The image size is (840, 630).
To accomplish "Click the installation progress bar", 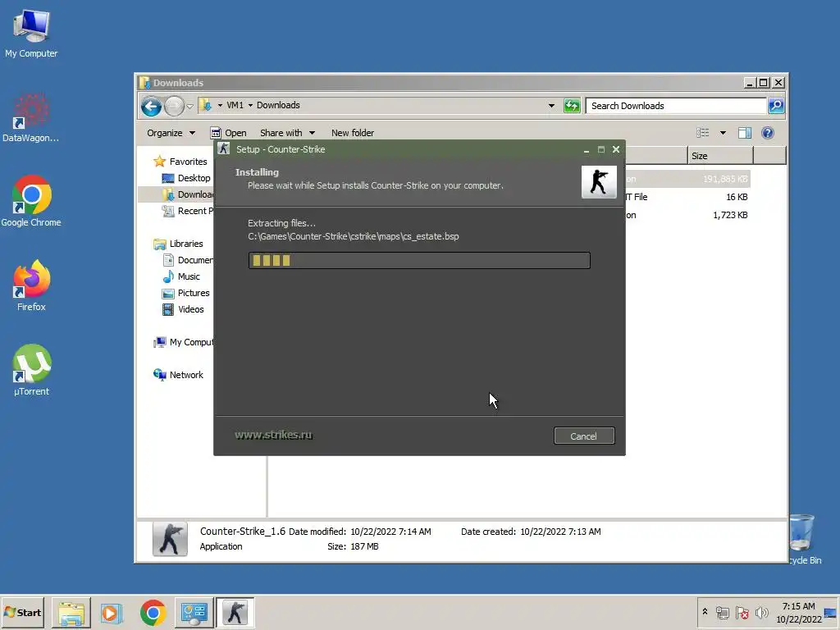I will (419, 260).
